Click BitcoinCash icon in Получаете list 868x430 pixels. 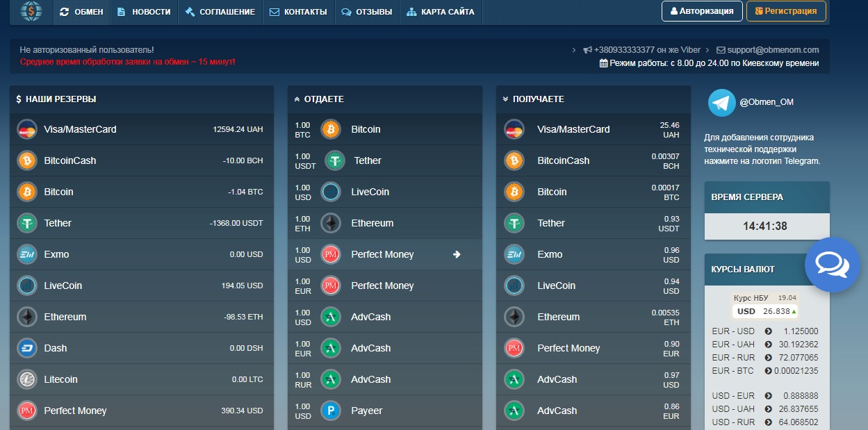pos(514,160)
